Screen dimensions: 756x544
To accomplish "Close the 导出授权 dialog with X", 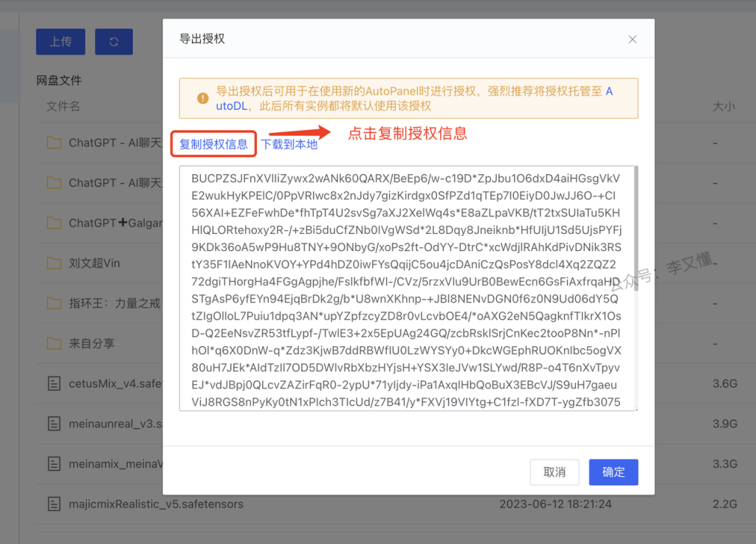I will 632,39.
